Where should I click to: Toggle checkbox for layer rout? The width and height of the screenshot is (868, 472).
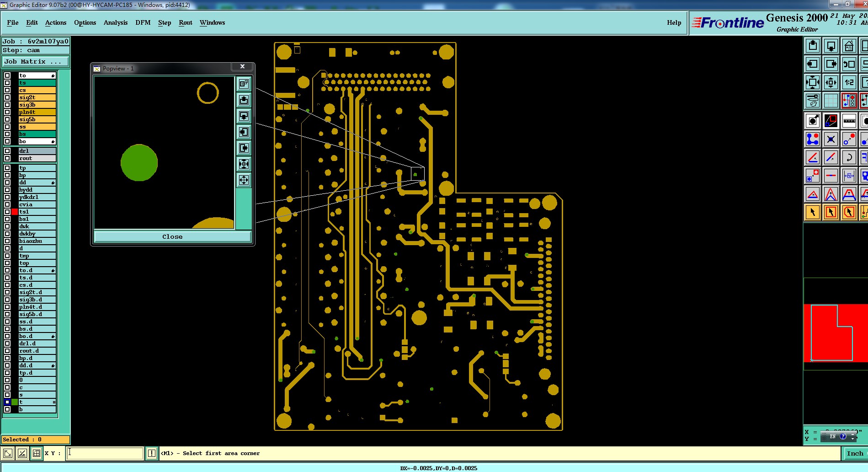tap(7, 158)
